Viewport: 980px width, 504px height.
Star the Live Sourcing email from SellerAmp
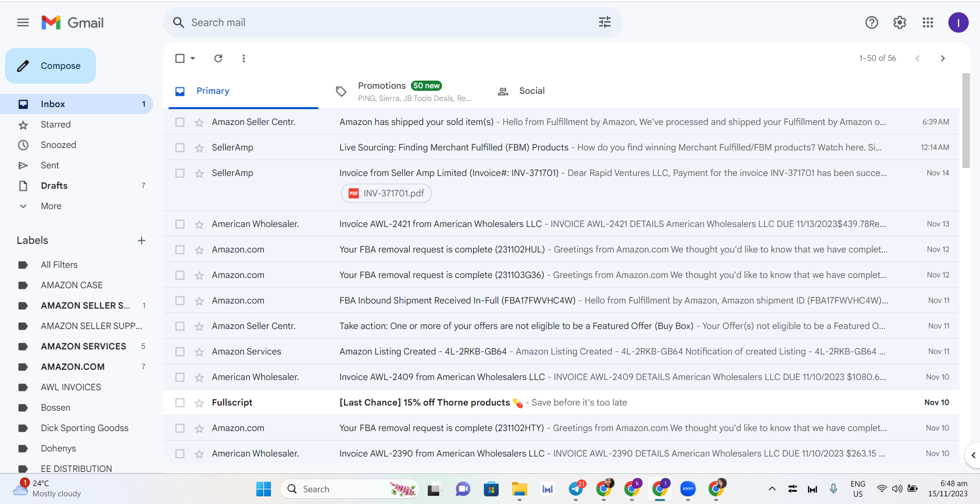point(200,148)
